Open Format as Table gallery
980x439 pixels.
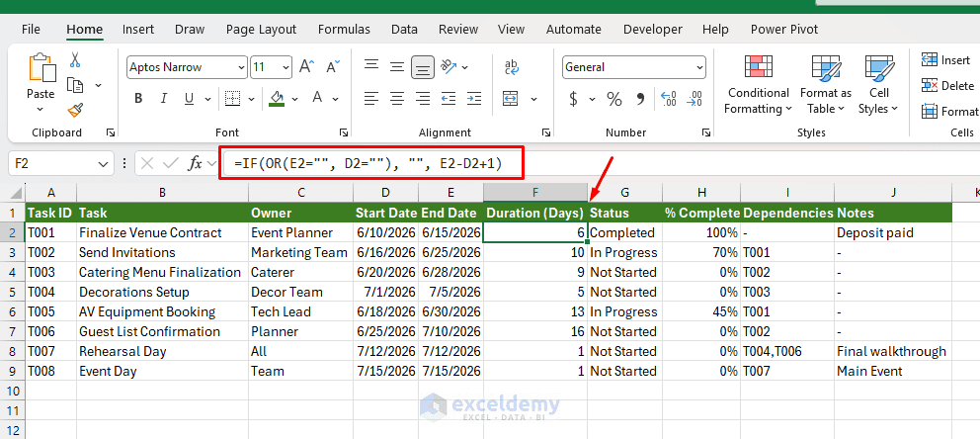tap(826, 84)
